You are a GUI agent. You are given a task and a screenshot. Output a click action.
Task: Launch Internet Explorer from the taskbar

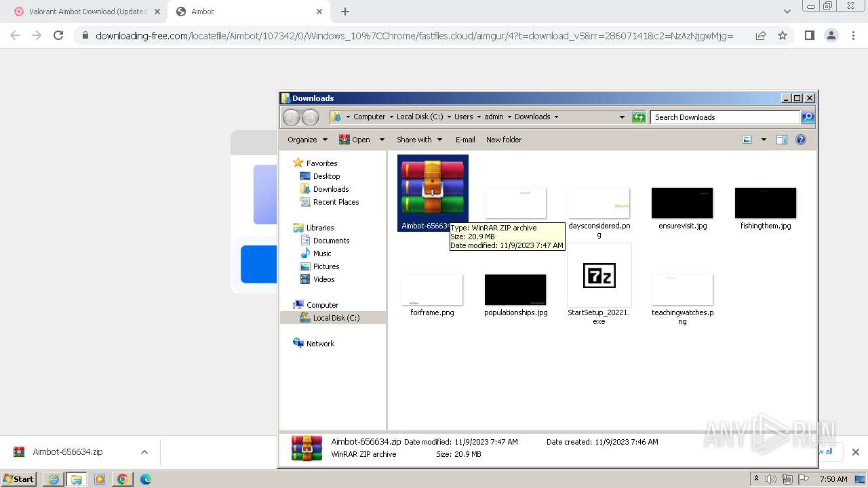pyautogui.click(x=54, y=479)
